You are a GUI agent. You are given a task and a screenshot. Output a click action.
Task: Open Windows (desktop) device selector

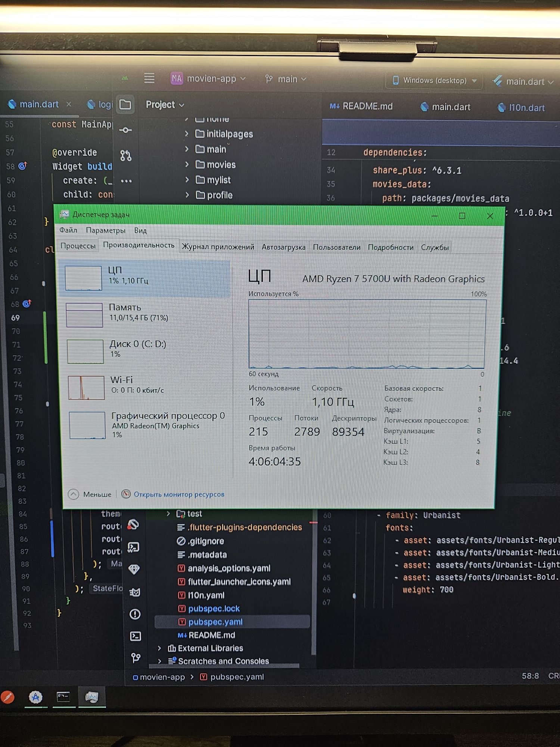(435, 80)
